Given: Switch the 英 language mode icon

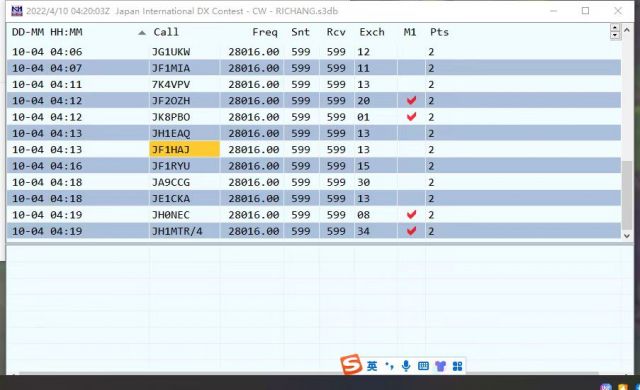Looking at the screenshot, I should [x=372, y=366].
